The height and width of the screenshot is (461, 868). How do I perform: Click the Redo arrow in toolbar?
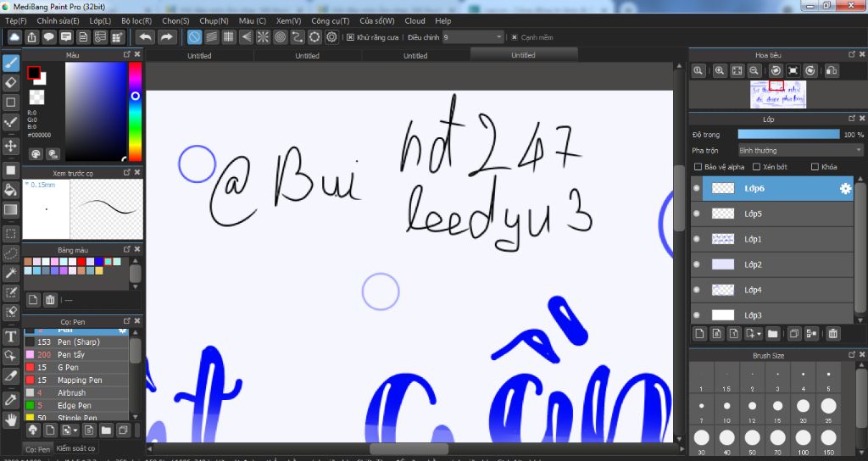click(166, 37)
